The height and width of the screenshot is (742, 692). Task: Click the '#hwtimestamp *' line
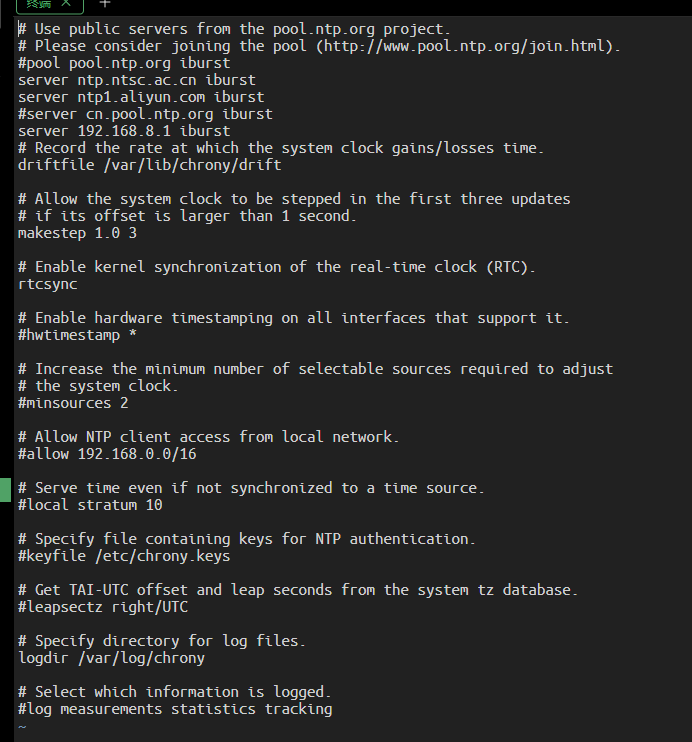(x=77, y=335)
